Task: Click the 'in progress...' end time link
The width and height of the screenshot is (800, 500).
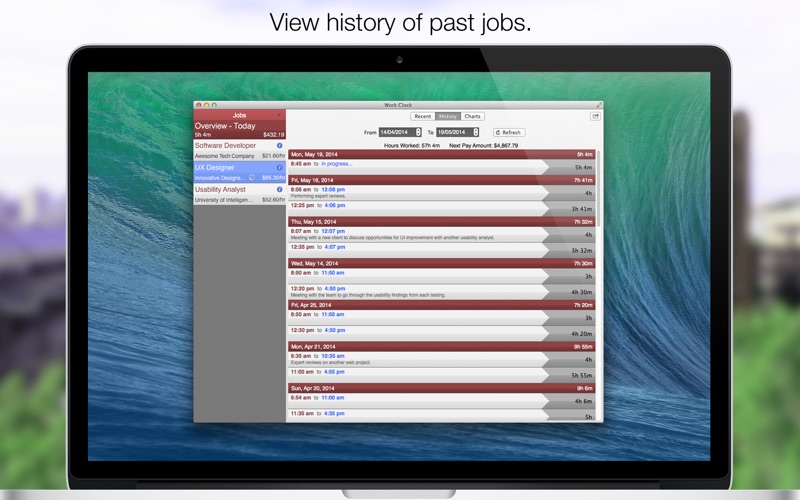Action: click(337, 164)
